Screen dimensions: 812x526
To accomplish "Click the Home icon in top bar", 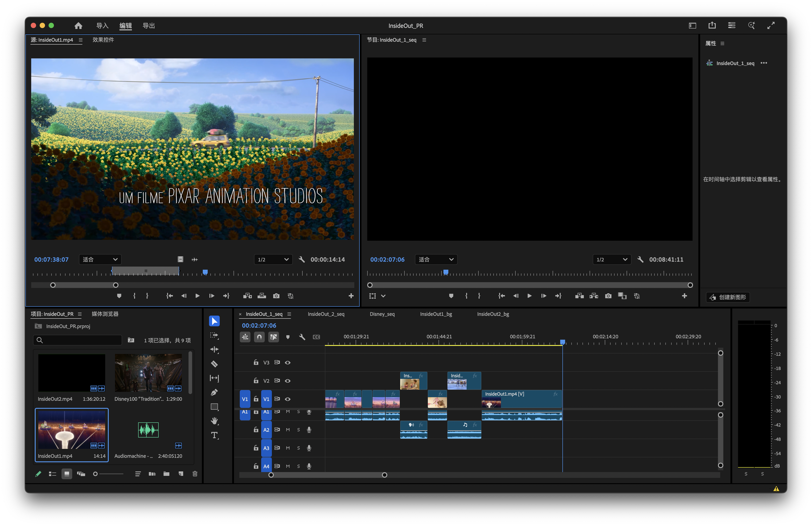I will tap(78, 26).
